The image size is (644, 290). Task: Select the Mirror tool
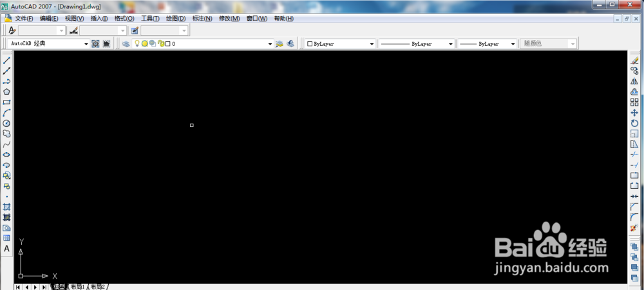click(634, 81)
